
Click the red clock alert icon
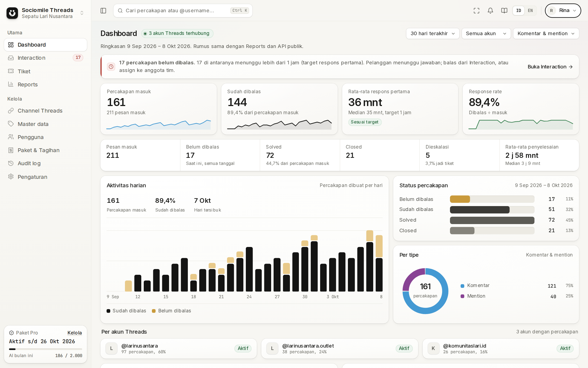pyautogui.click(x=111, y=67)
